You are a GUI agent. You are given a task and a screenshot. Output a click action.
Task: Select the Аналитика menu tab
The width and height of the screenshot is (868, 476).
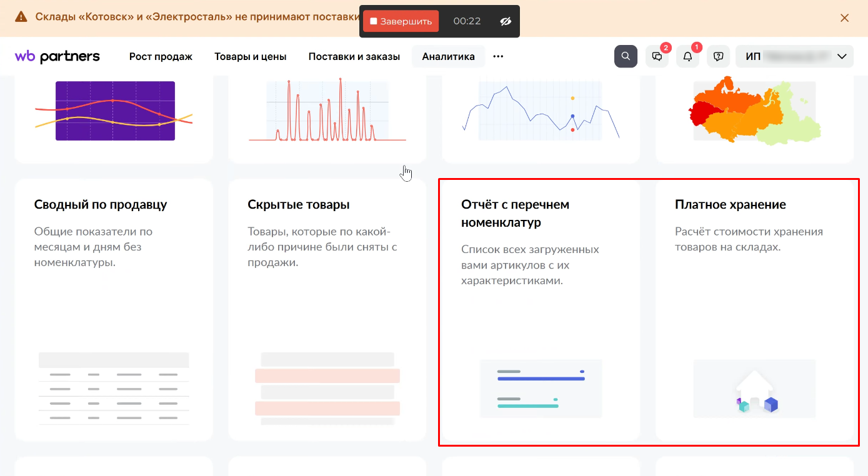[448, 56]
